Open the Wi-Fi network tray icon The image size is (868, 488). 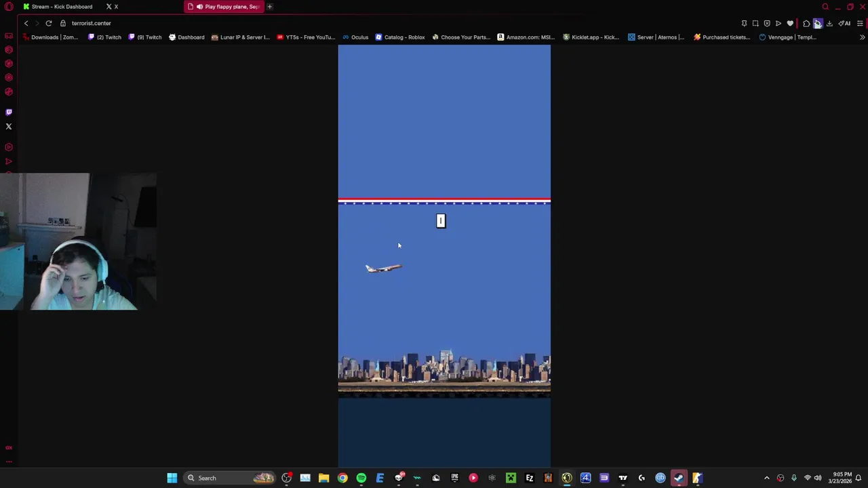807,478
